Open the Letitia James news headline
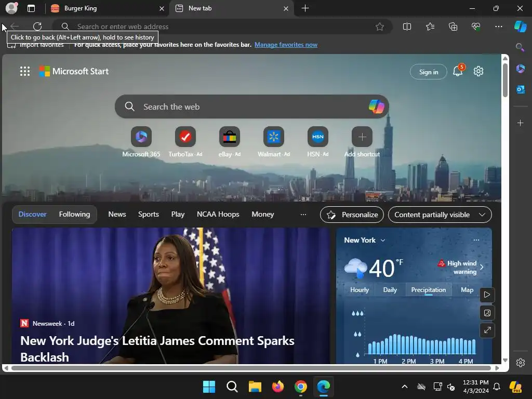 [157, 349]
